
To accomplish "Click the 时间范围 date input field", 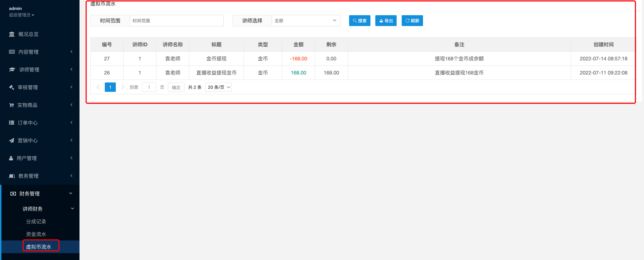I will pos(177,20).
